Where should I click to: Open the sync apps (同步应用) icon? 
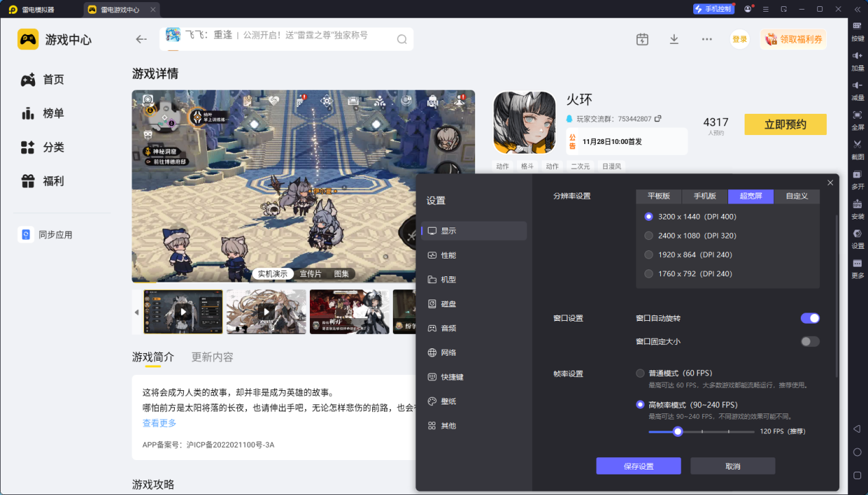(x=26, y=234)
